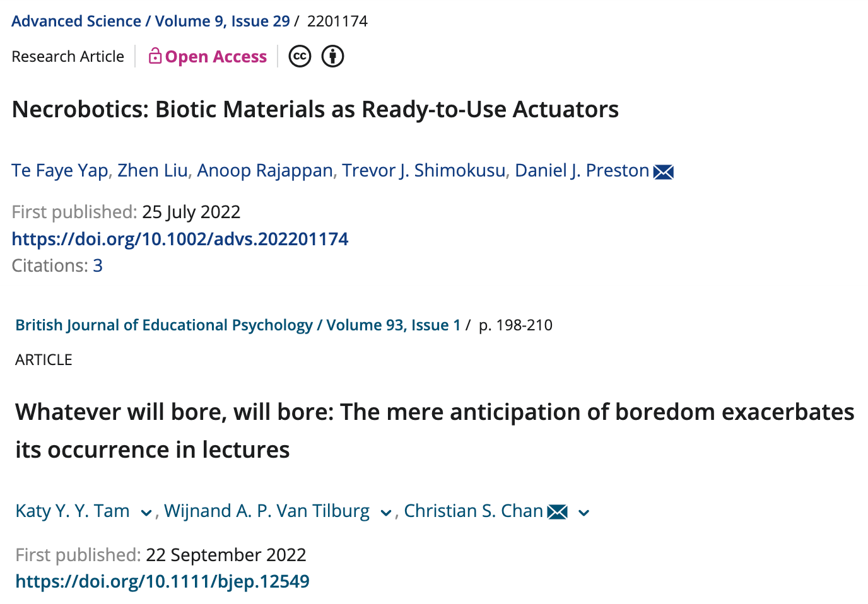View the 3 citations count link
Screen dimensions: 868x604
pos(98,265)
